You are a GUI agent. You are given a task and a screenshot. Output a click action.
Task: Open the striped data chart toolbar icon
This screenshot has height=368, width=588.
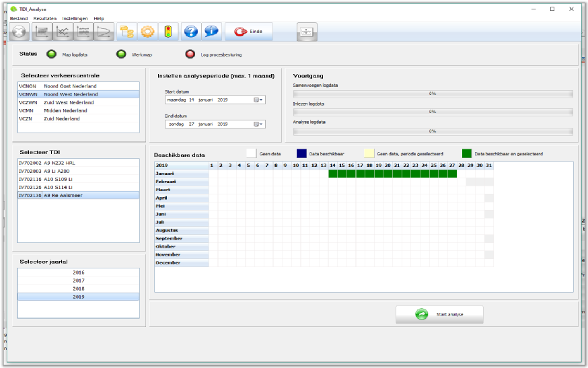click(83, 32)
